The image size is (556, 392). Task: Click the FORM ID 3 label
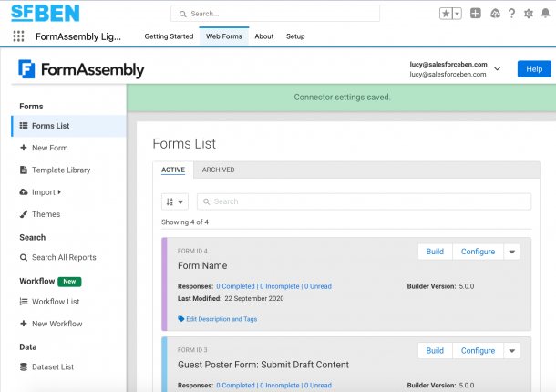pyautogui.click(x=192, y=350)
